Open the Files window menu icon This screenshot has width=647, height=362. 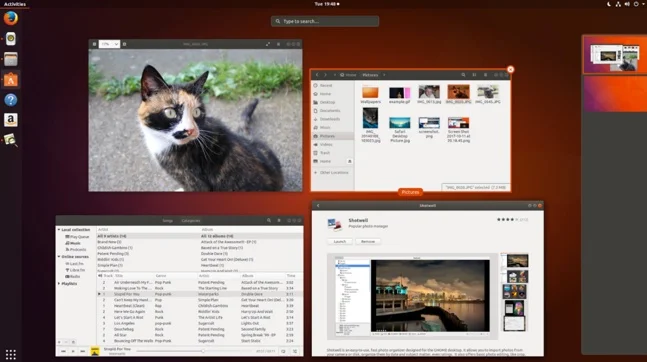(x=485, y=75)
